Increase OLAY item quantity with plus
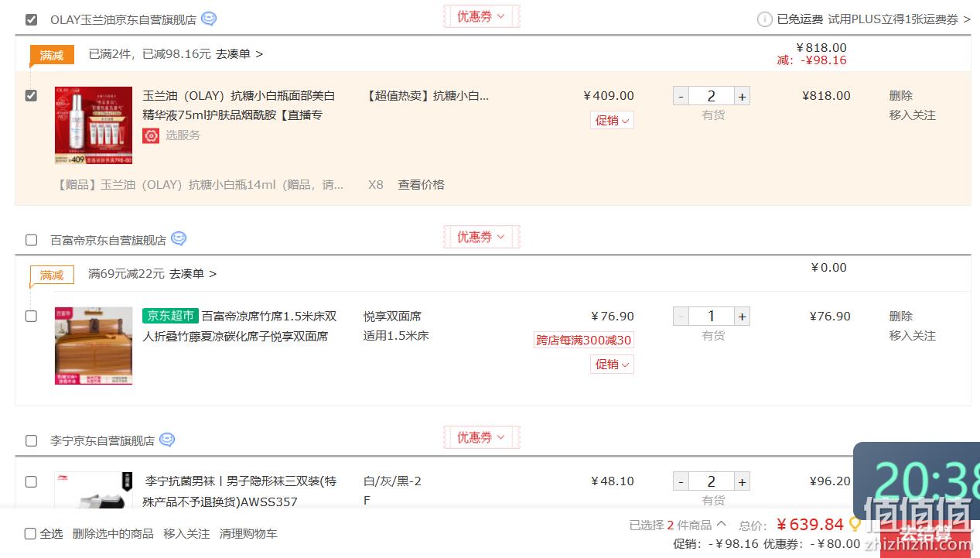980x558 pixels. (x=742, y=96)
